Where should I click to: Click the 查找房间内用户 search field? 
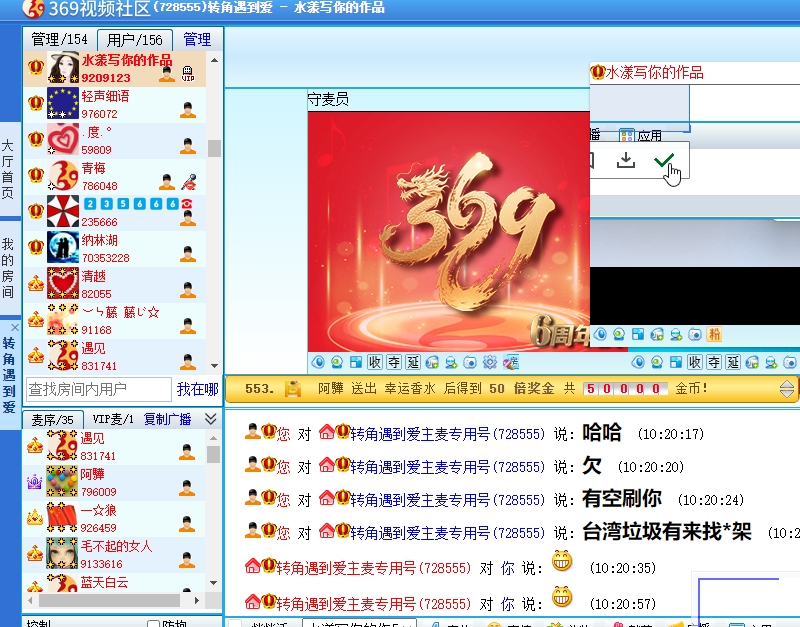[x=99, y=389]
